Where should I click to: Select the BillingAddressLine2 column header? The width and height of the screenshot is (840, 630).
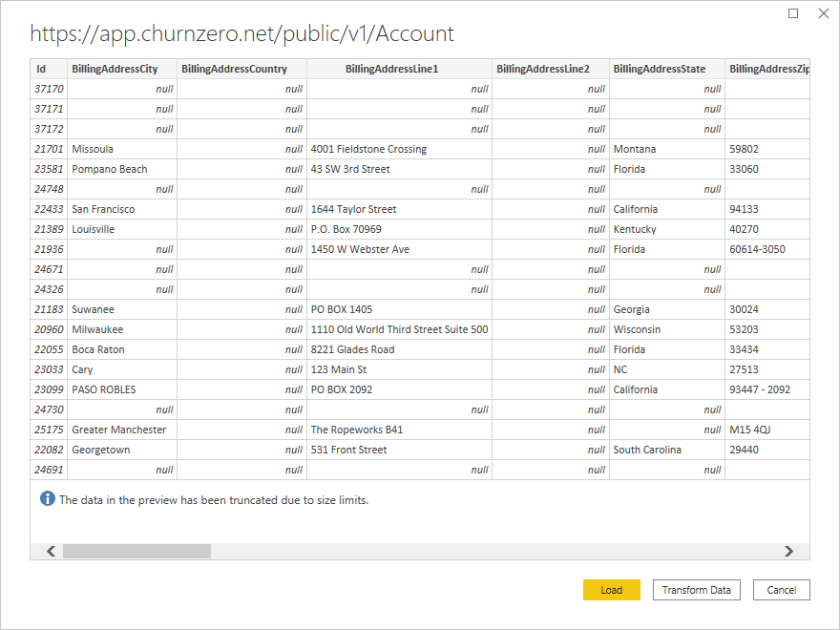(551, 69)
